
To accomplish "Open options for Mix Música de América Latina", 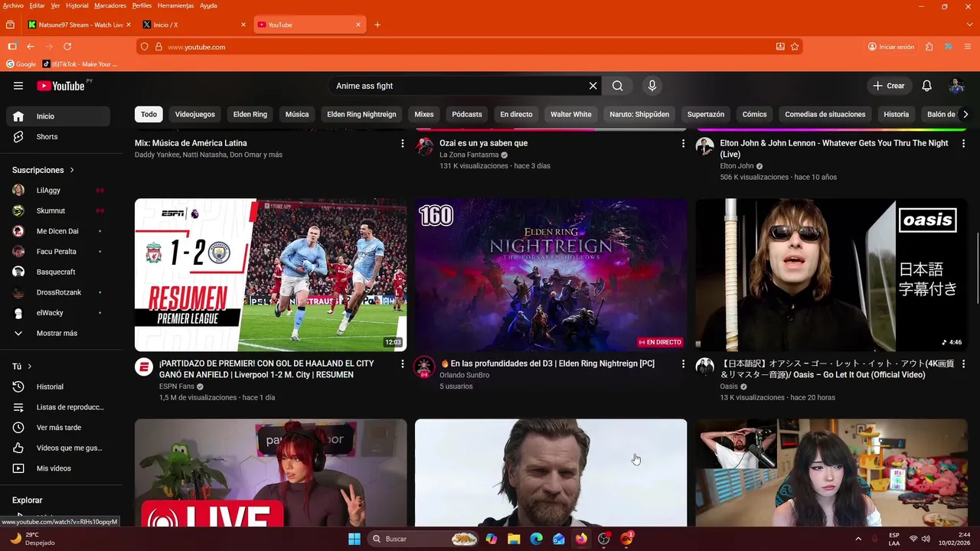I will 403,143.
